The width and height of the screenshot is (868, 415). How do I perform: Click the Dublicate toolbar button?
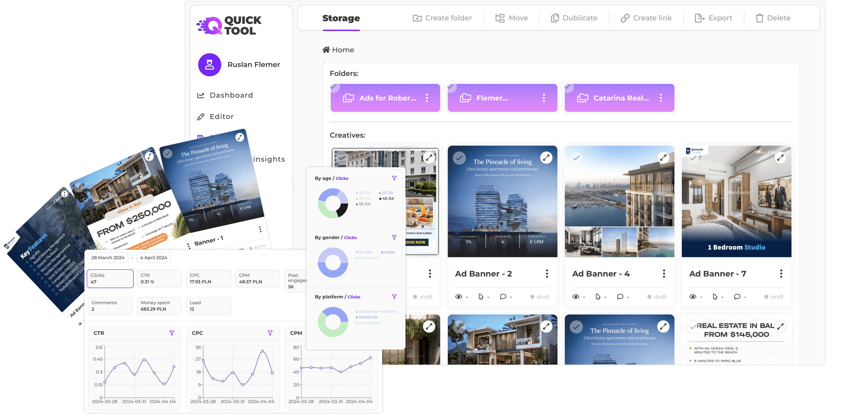coord(574,18)
